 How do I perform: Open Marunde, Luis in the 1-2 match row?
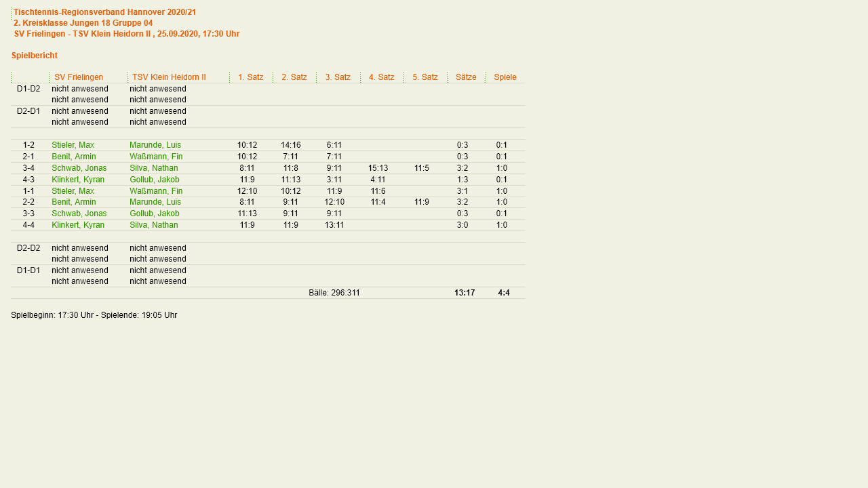pyautogui.click(x=155, y=145)
